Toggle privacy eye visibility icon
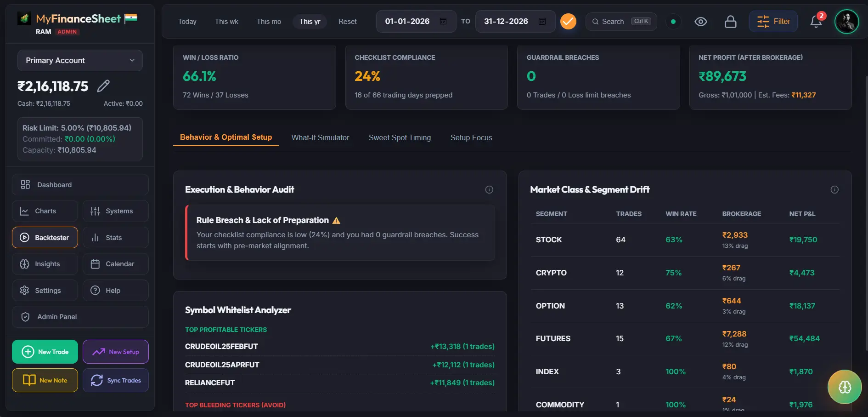The height and width of the screenshot is (417, 868). (700, 22)
